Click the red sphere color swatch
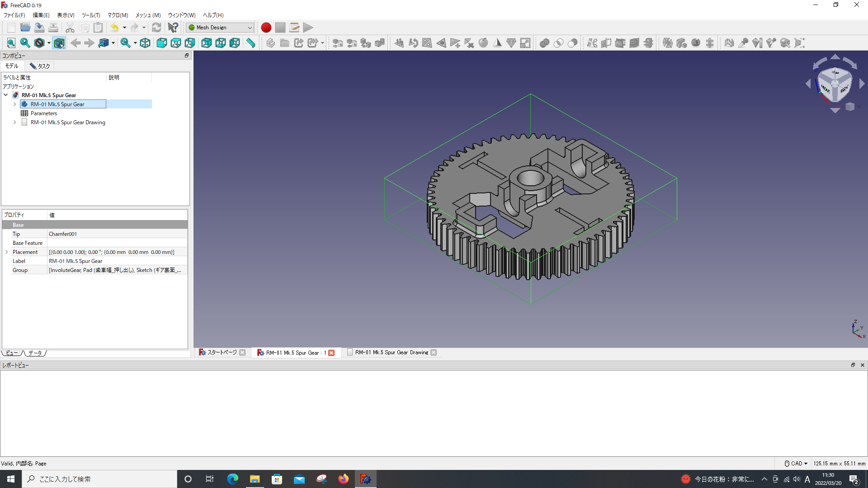This screenshot has height=488, width=868. pyautogui.click(x=266, y=28)
